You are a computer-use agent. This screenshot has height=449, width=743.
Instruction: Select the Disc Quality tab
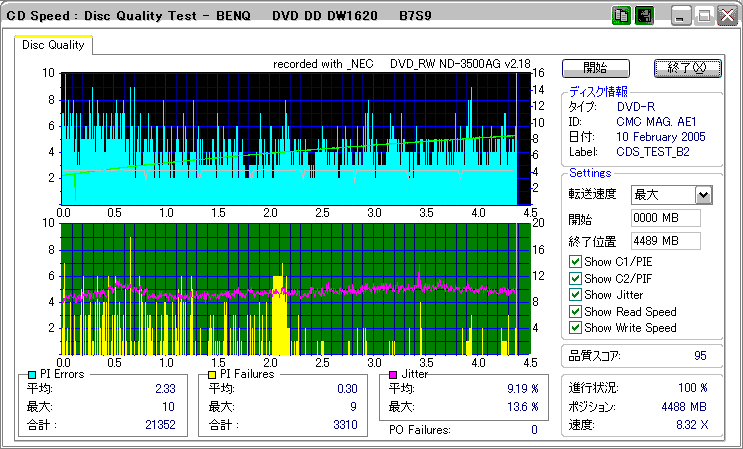[54, 45]
